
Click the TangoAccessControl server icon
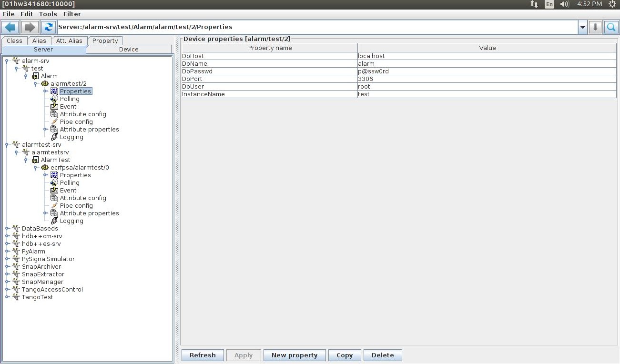tap(16, 290)
